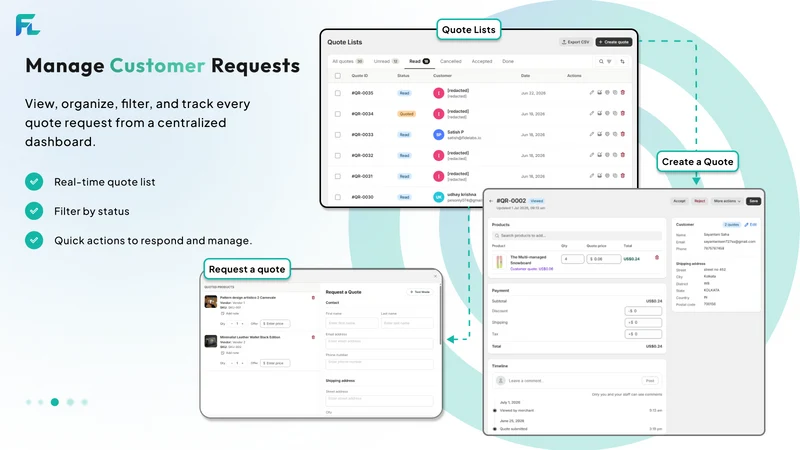The width and height of the screenshot is (800, 450).
Task: Delete quote #QR-0032 with trash icon
Action: click(x=622, y=155)
